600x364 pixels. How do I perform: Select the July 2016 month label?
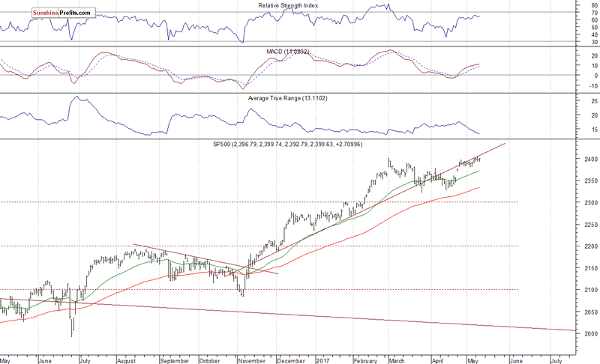coord(85,360)
